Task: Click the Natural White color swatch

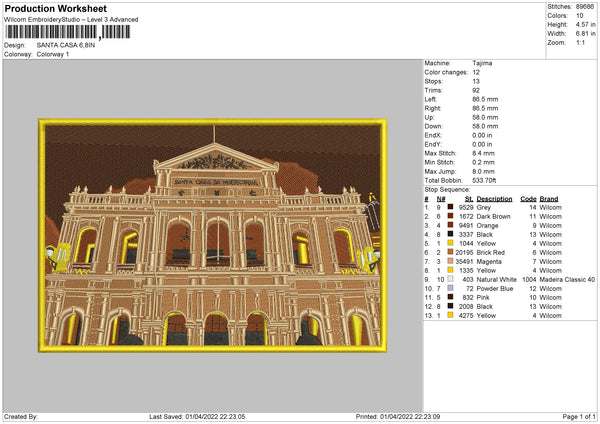Action: pos(450,279)
